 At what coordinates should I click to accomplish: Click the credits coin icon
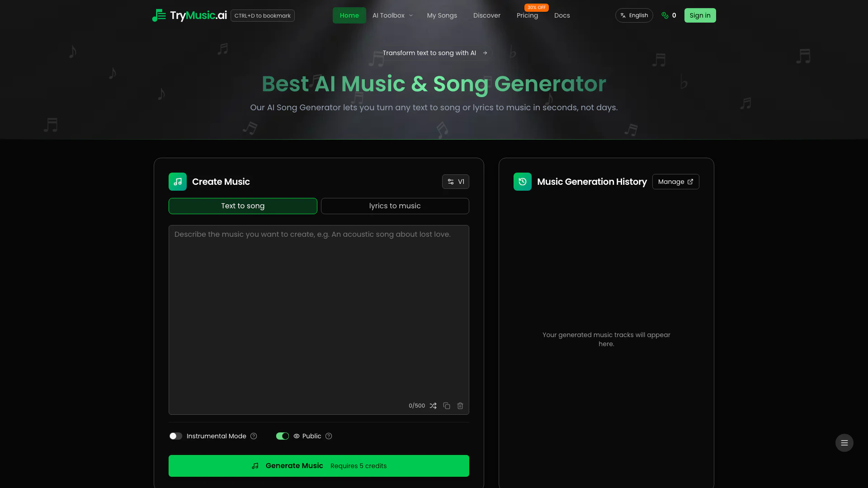[x=665, y=15]
